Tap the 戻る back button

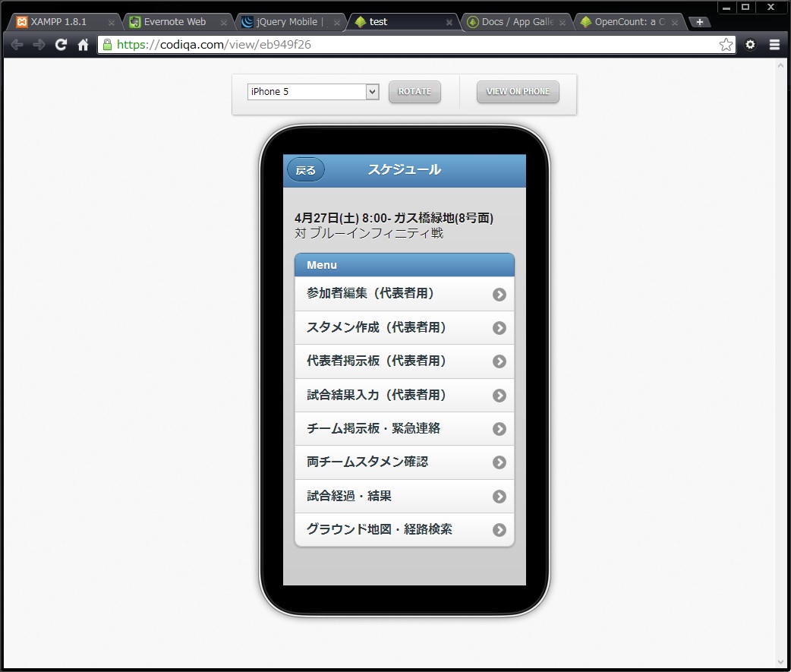306,171
